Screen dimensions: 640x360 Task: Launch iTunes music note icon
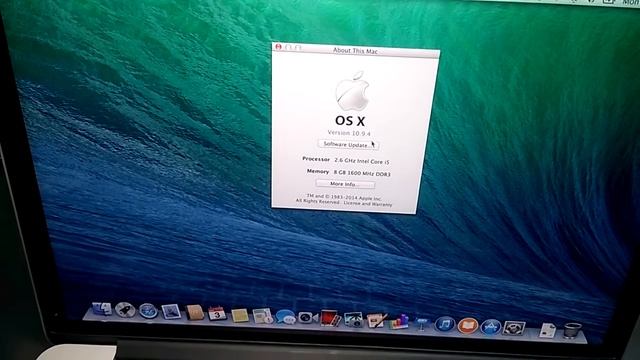[x=444, y=324]
